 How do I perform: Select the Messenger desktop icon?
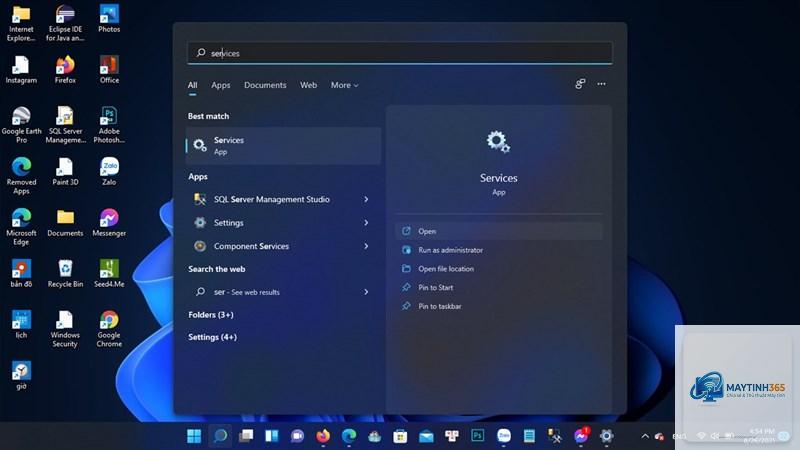click(x=109, y=223)
